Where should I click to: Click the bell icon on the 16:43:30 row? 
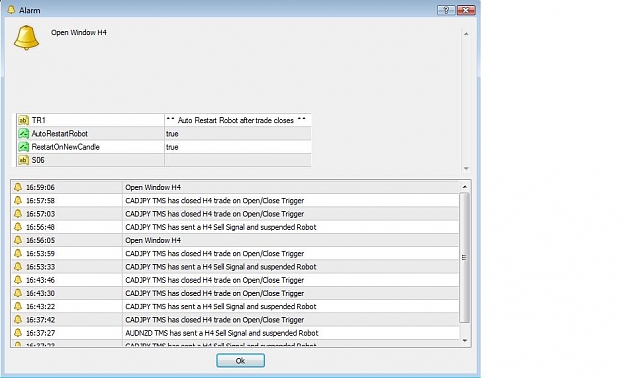tap(18, 293)
